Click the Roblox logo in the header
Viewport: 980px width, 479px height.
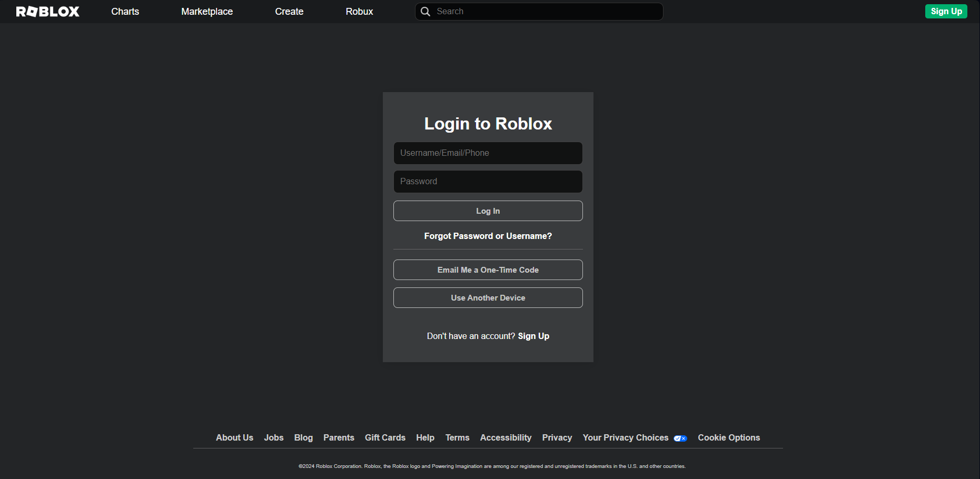pyautogui.click(x=48, y=12)
